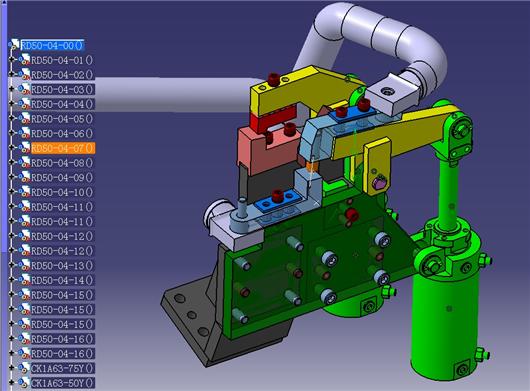530x391 pixels.
Task: Expand the RD50-04-03 tree node
Action: coord(12,89)
